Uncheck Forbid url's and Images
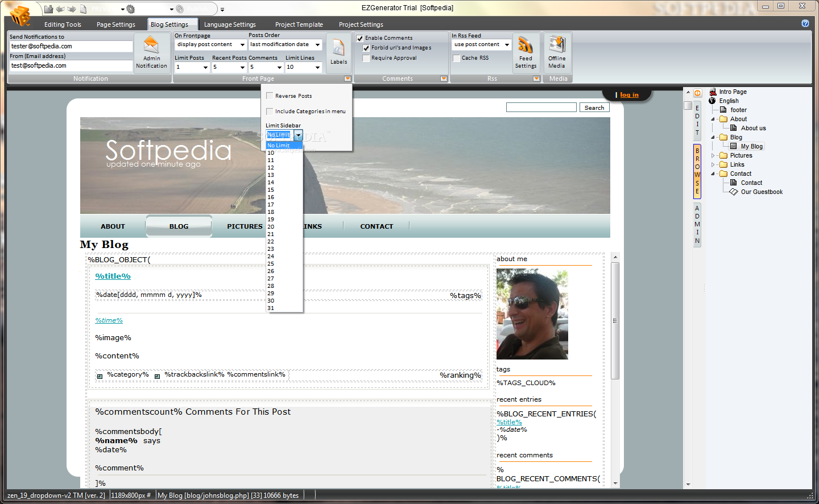819x504 pixels. 366,48
